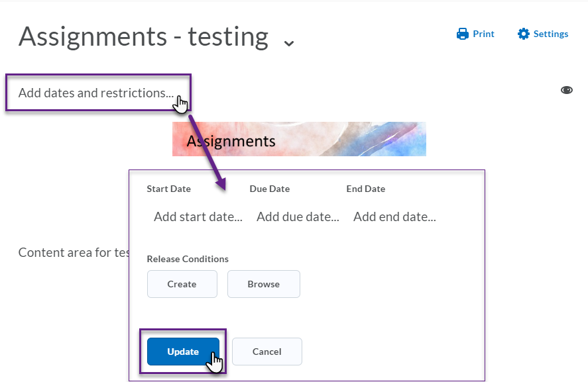Click the Due Date label

coord(270,189)
